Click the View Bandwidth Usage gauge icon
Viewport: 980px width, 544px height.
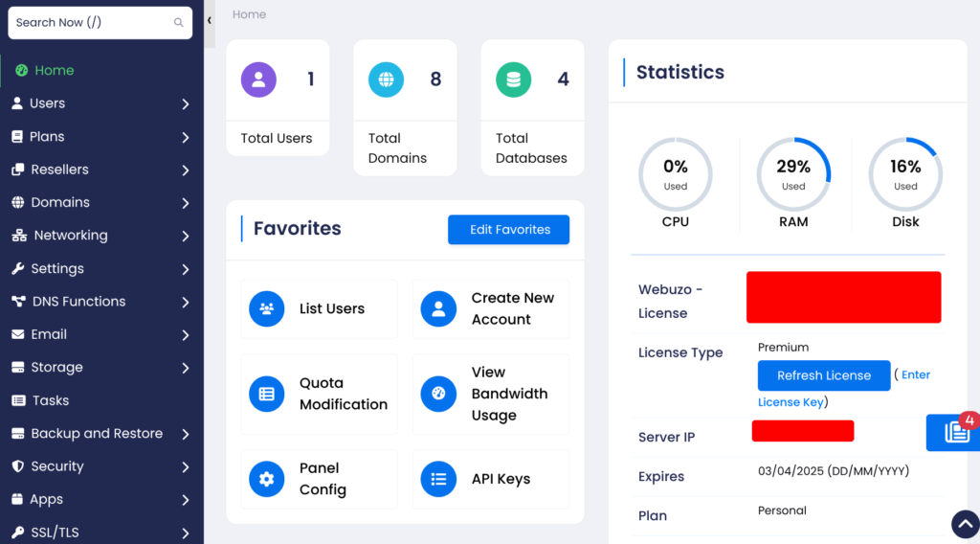click(438, 394)
